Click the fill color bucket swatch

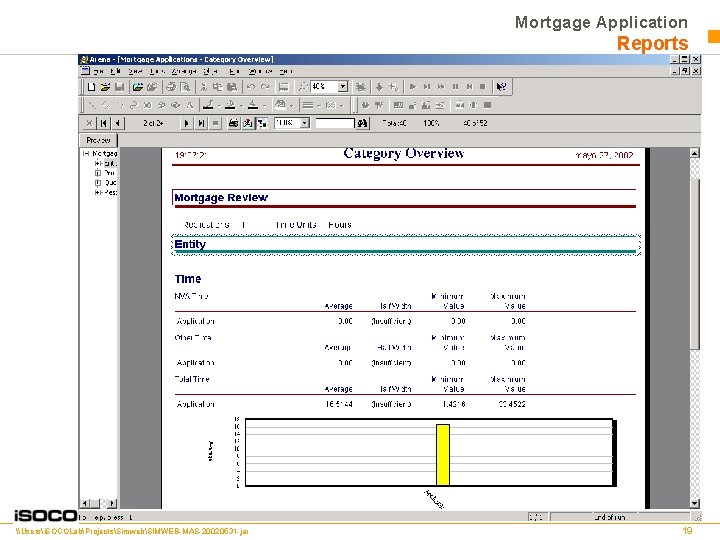[231, 105]
